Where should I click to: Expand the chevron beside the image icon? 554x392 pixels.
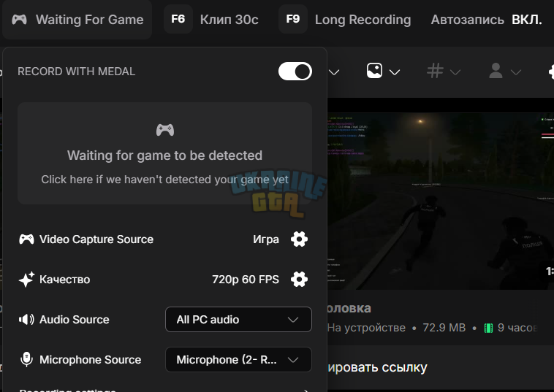tap(395, 72)
